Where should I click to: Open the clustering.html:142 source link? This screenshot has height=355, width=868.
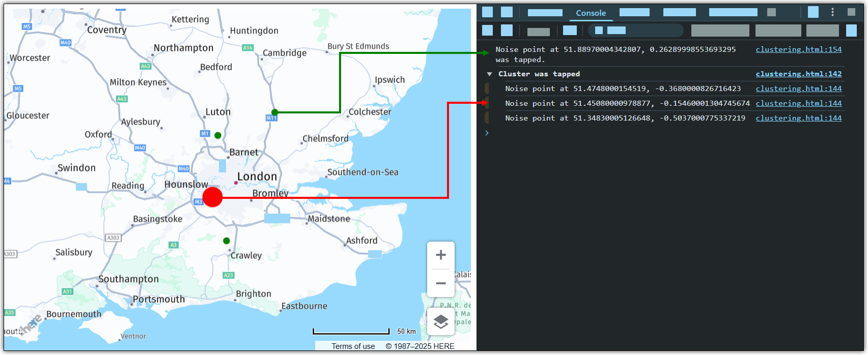click(x=798, y=74)
